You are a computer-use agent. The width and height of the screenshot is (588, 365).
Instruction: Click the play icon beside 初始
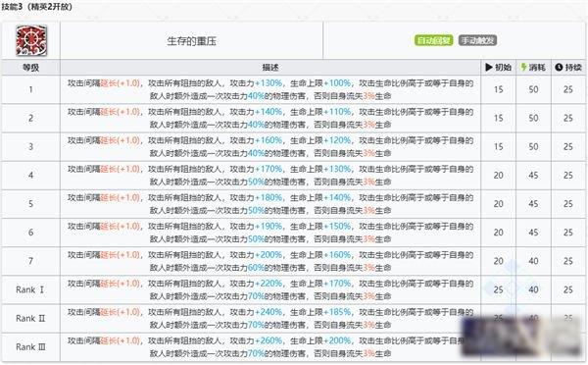489,68
